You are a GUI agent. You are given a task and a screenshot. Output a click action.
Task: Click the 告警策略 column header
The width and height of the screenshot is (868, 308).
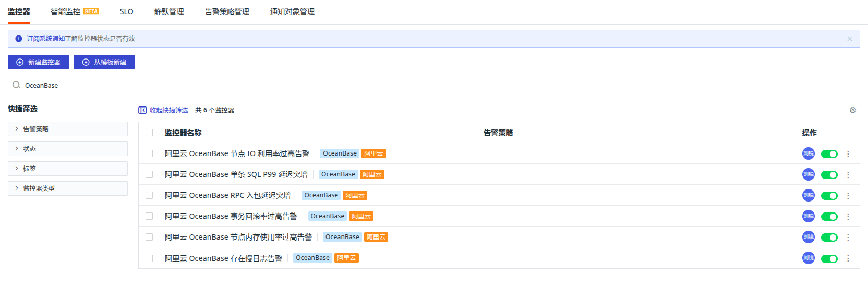(x=498, y=133)
